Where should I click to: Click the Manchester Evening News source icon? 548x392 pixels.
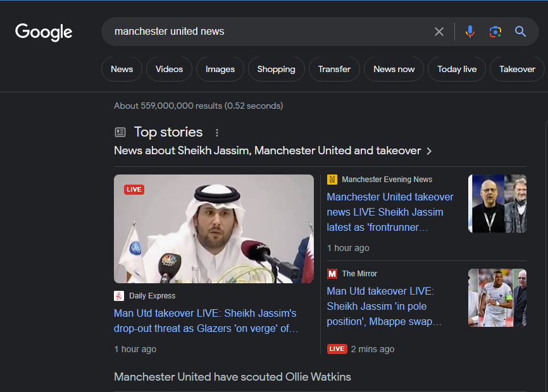(x=332, y=180)
